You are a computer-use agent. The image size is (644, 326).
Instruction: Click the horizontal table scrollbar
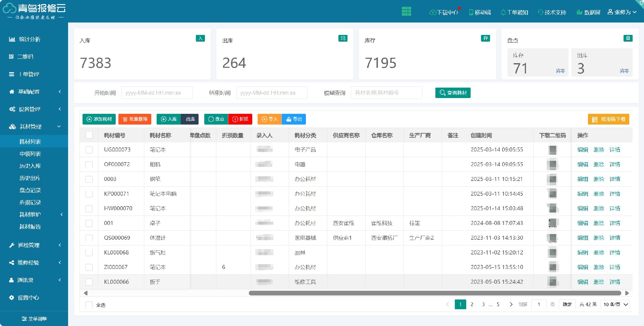coord(434,293)
